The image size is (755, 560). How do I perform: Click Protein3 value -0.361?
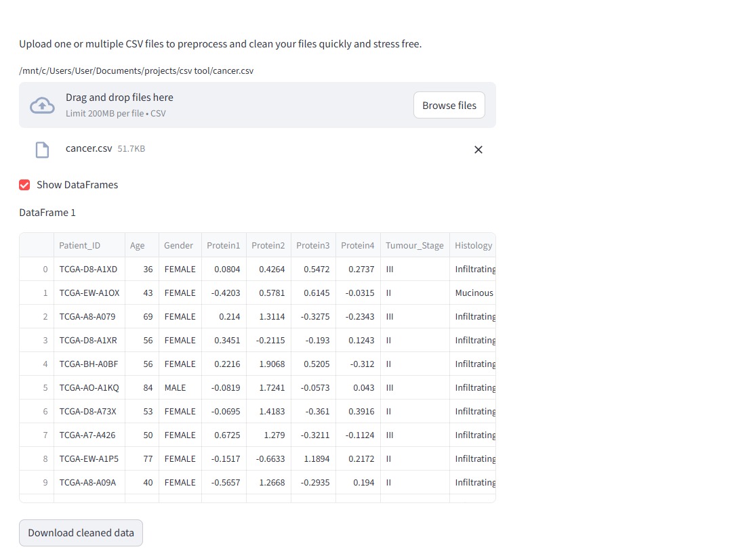(314, 411)
